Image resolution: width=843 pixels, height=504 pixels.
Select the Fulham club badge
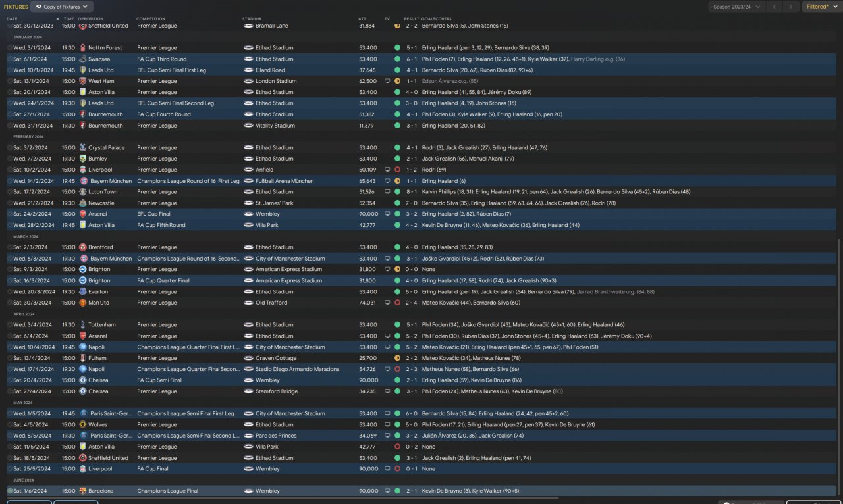[82, 358]
